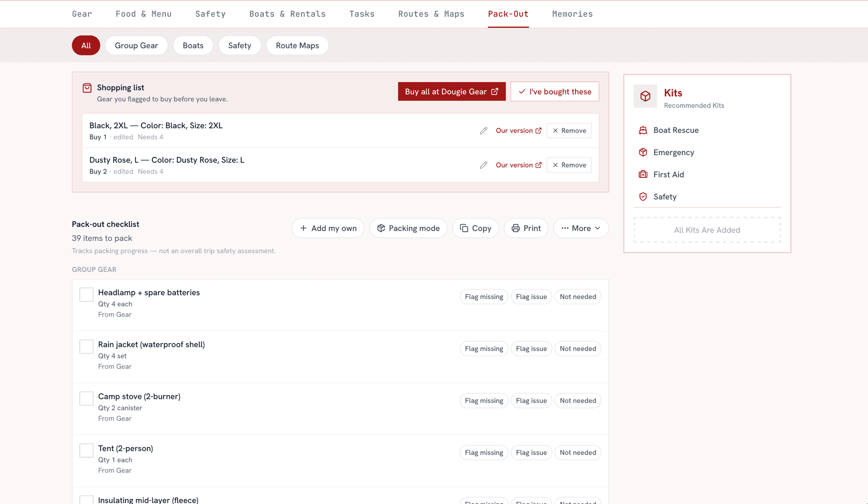Filter checklist by Group Gear
The height and width of the screenshot is (504, 868).
pos(136,46)
